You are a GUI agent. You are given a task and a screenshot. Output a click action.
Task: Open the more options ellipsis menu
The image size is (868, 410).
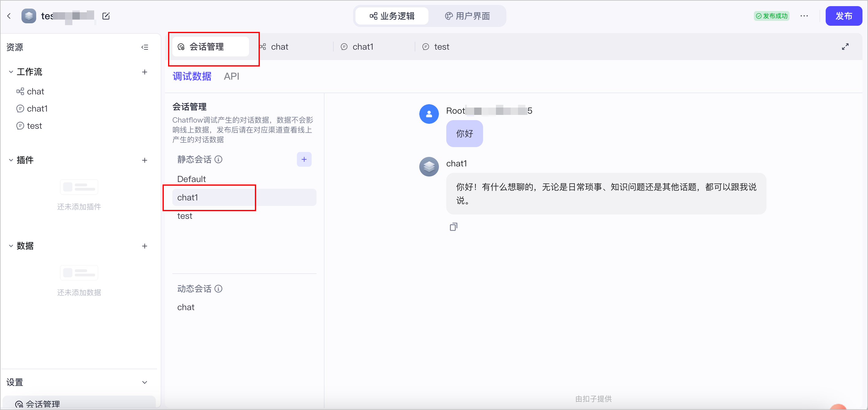804,16
